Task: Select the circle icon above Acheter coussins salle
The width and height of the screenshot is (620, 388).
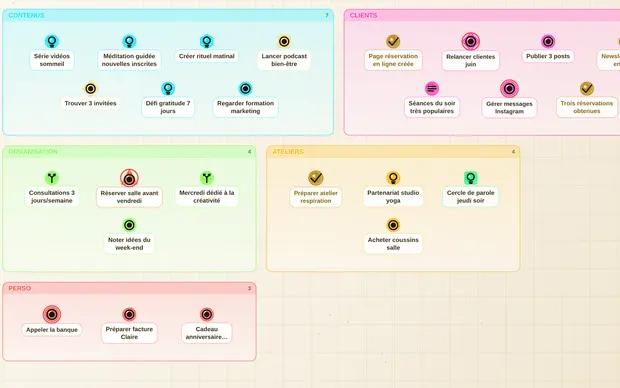Action: [393, 225]
